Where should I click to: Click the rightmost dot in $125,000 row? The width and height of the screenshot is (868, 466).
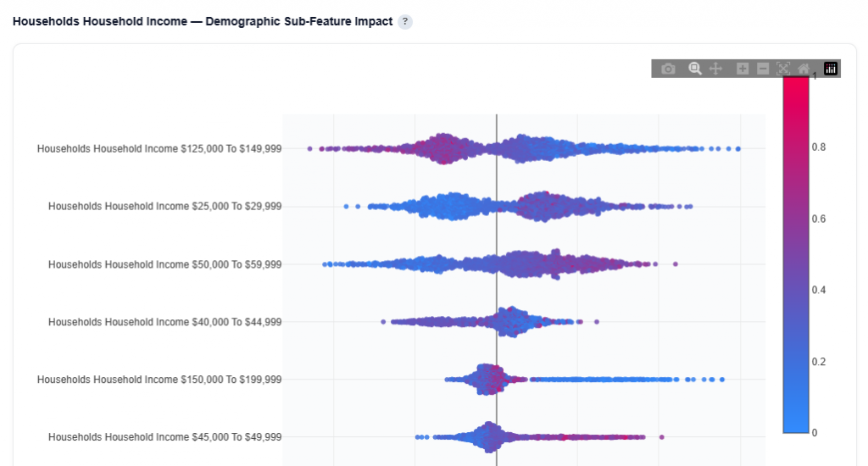point(738,149)
